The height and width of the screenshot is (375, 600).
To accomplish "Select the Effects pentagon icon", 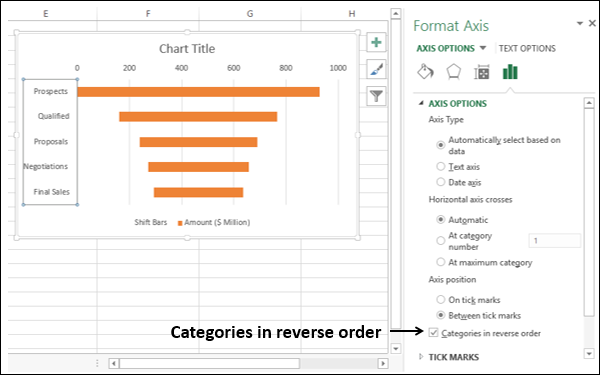I will [453, 72].
